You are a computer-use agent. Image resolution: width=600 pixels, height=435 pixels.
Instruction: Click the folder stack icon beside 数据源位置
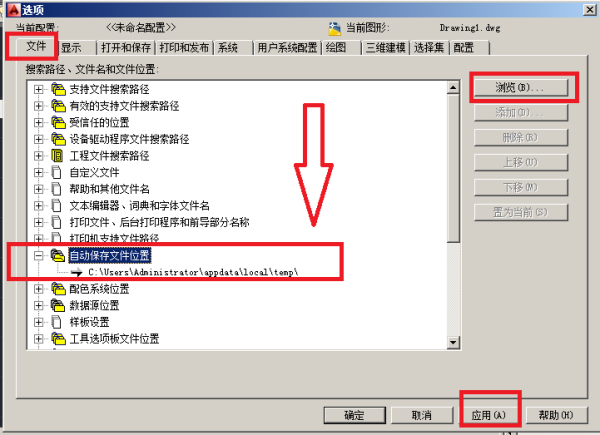point(58,305)
